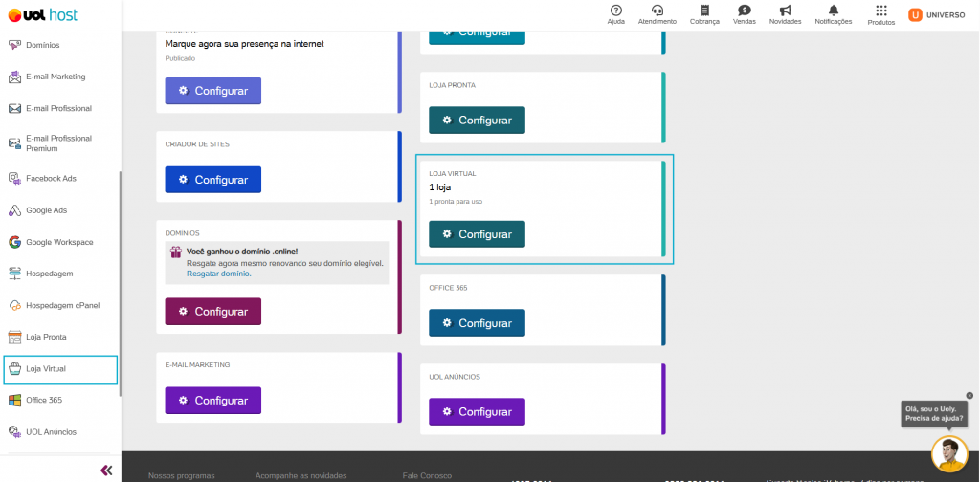The width and height of the screenshot is (980, 482).
Task: Click the UOL Anúncios sidebar icon
Action: pyautogui.click(x=15, y=432)
